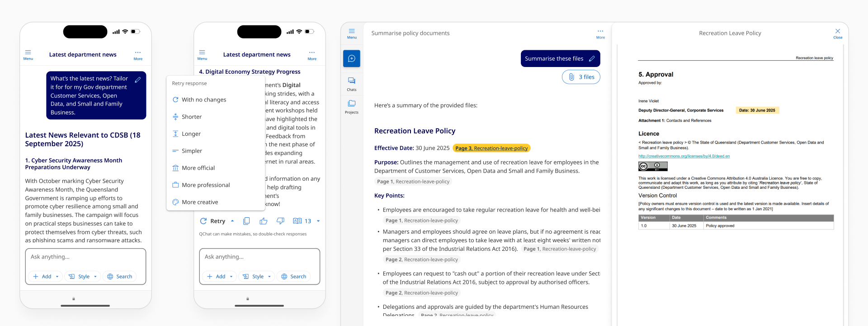Click Add button in middle phone input

coord(216,277)
